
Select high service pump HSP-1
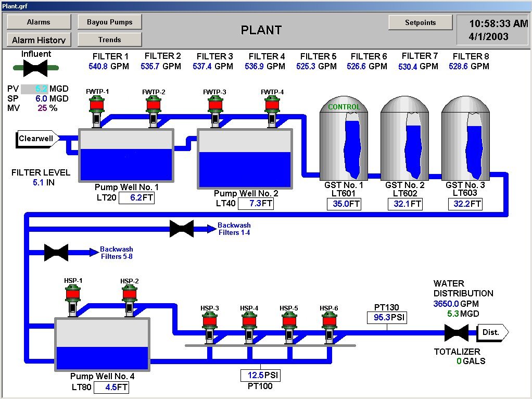(72, 301)
